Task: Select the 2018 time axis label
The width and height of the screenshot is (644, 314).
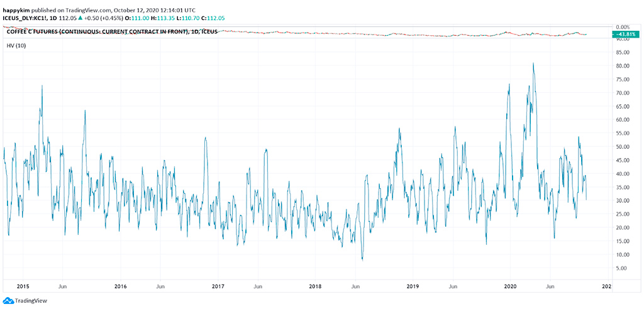Action: click(x=315, y=286)
